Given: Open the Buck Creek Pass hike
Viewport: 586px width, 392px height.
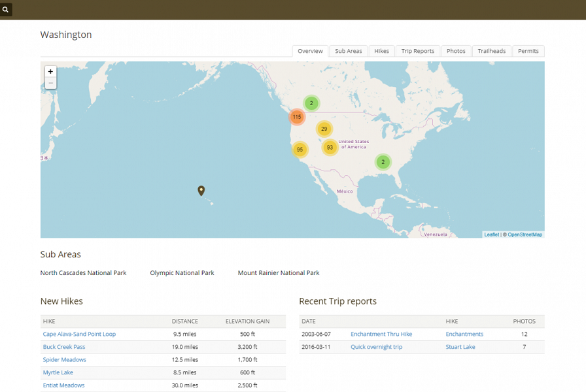Looking at the screenshot, I should coord(64,347).
